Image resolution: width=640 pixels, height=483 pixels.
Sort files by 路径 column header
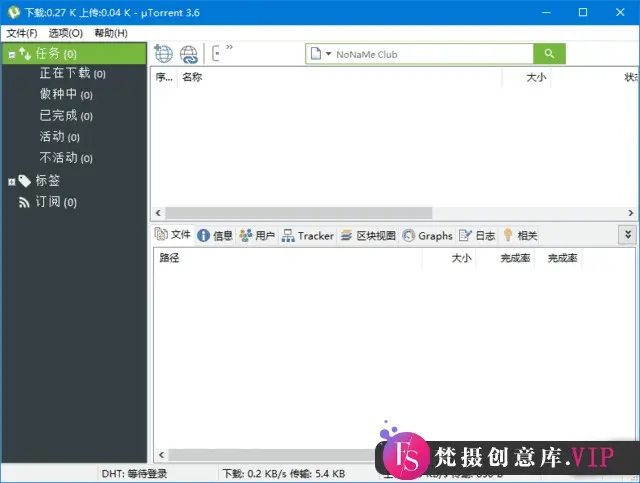[x=288, y=258]
